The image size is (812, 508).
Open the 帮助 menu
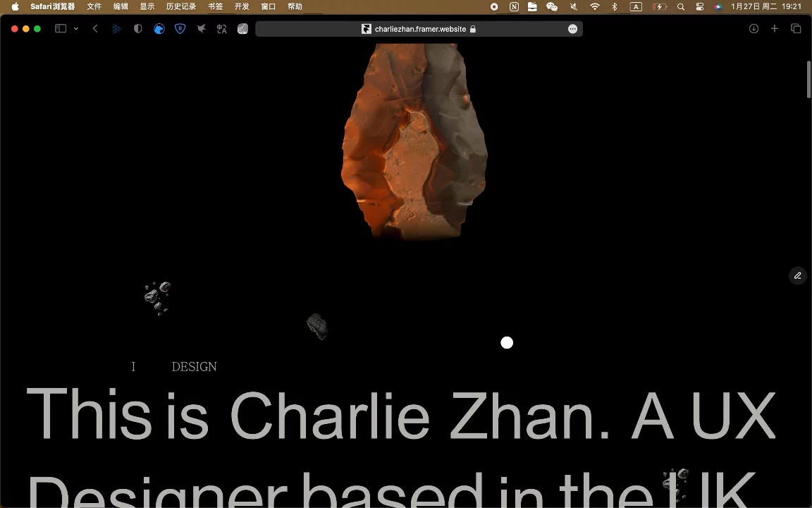tap(295, 7)
